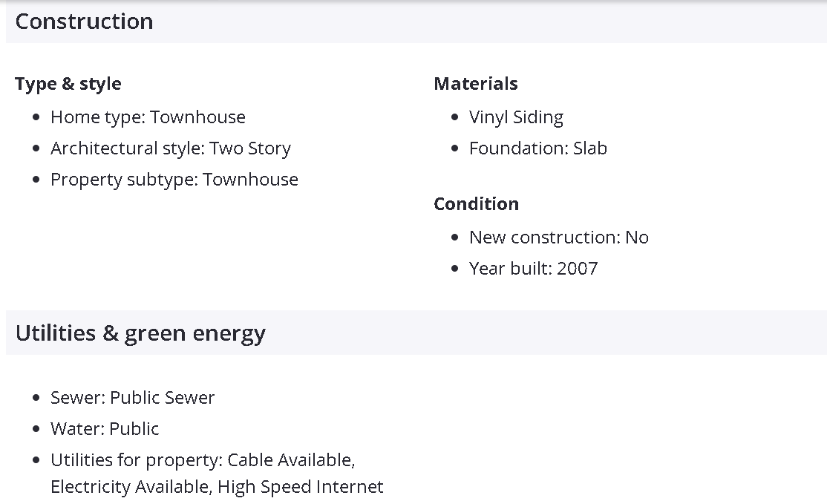The image size is (827, 504).
Task: Click the Utilities & green energy header
Action: point(140,333)
